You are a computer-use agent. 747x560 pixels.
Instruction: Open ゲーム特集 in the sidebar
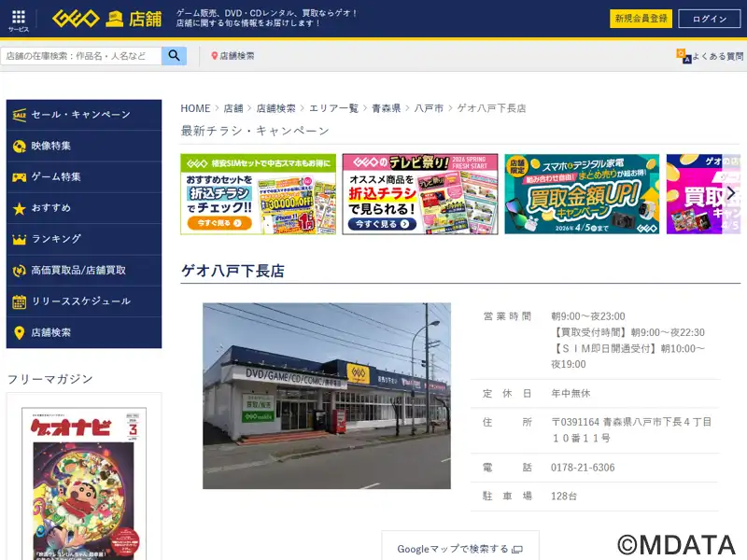(x=84, y=177)
